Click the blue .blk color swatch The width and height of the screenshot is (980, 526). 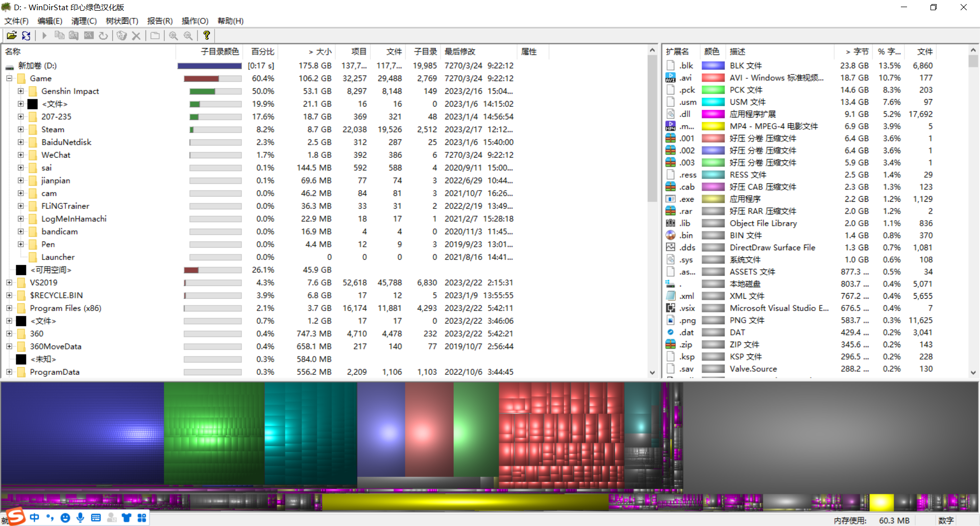pos(713,65)
